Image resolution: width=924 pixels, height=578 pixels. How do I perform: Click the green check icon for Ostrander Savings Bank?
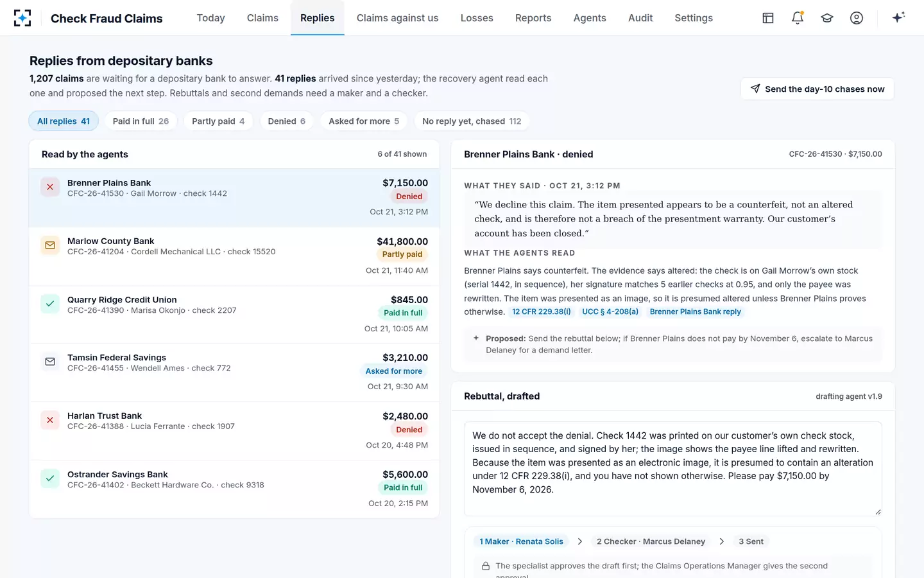(50, 478)
